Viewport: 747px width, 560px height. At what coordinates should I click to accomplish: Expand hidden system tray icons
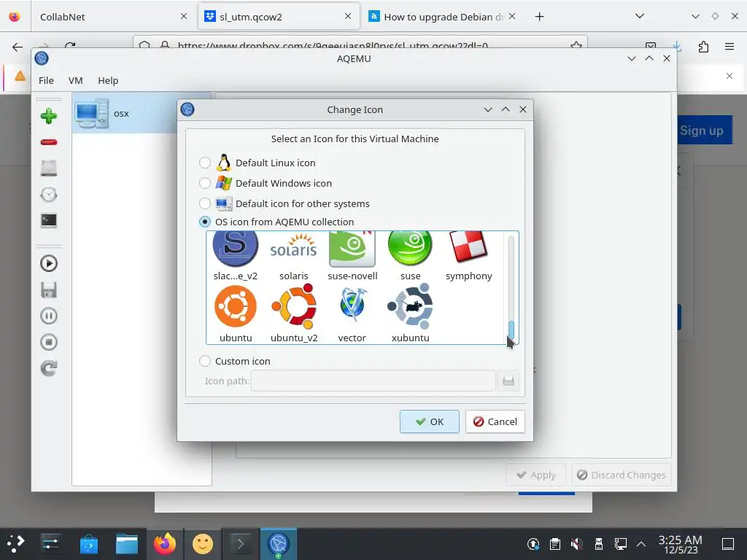coord(641,543)
